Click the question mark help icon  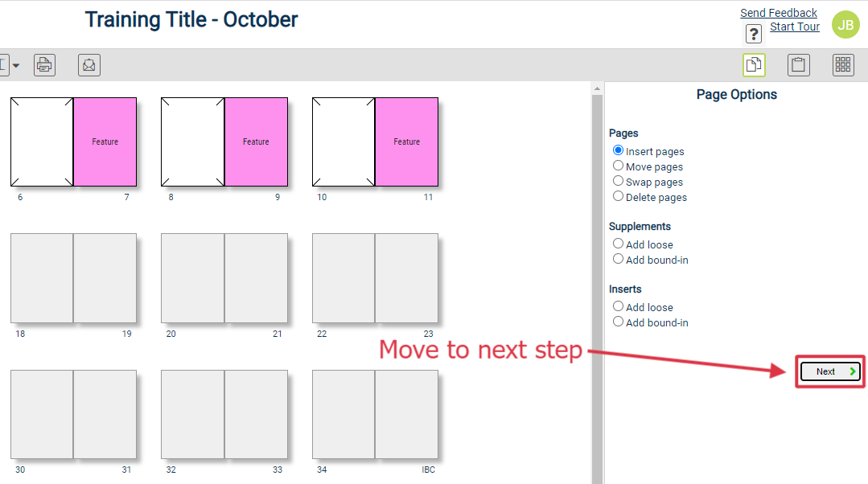(754, 35)
